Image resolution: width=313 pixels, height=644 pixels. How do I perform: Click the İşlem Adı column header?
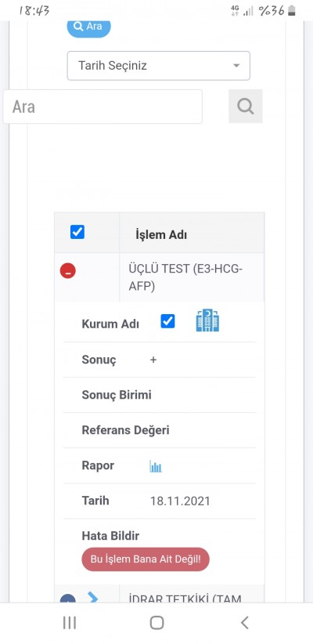click(x=161, y=235)
